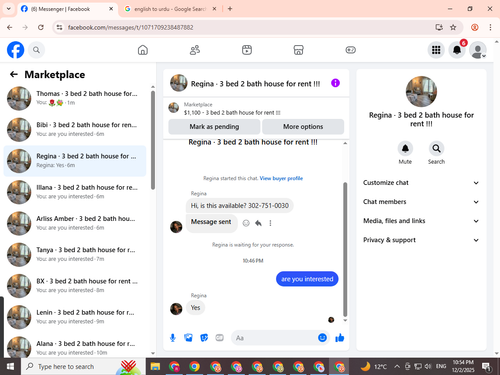The height and width of the screenshot is (375, 500).
Task: Switch to english to urdu Google tab
Action: (x=170, y=9)
